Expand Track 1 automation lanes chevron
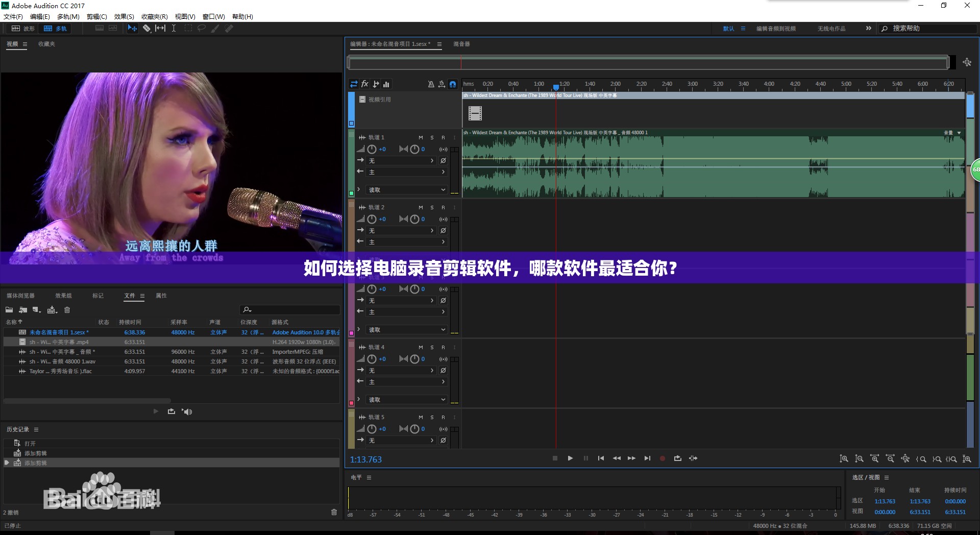 point(359,189)
